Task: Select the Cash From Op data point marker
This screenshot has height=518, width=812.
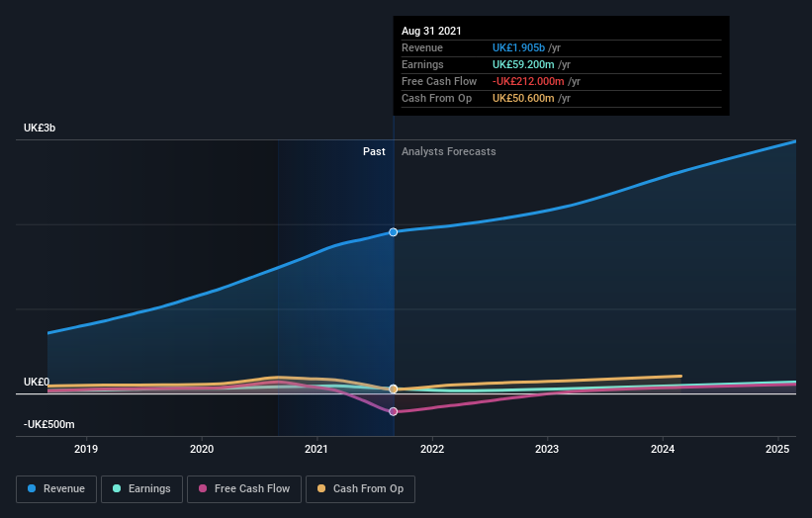Action: 393,388
